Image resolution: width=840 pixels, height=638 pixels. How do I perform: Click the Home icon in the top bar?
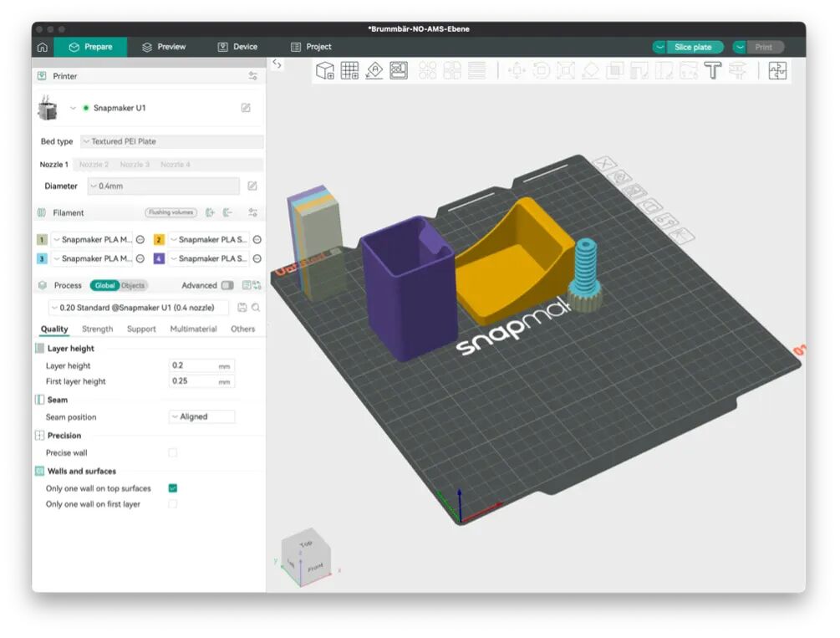(43, 47)
